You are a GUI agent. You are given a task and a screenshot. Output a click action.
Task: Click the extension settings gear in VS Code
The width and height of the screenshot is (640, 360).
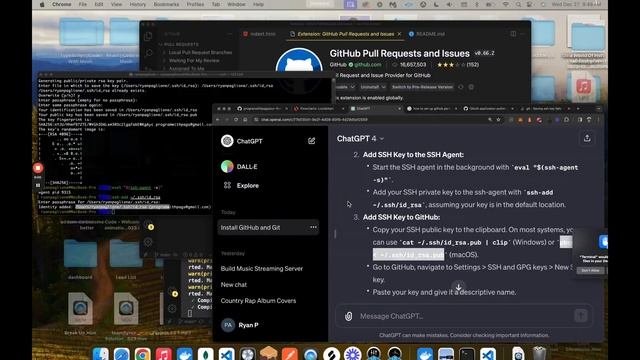tap(471, 87)
